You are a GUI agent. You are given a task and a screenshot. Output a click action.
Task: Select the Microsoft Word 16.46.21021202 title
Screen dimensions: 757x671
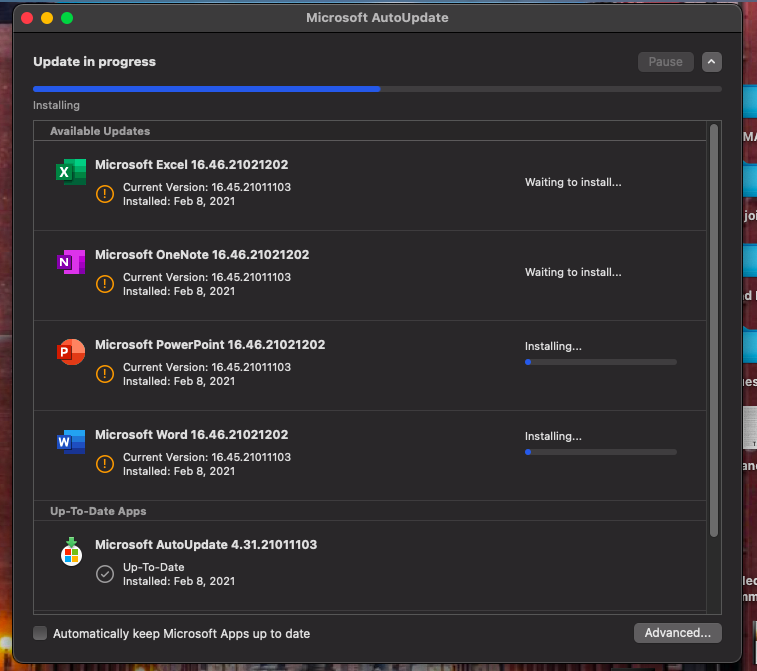[192, 434]
